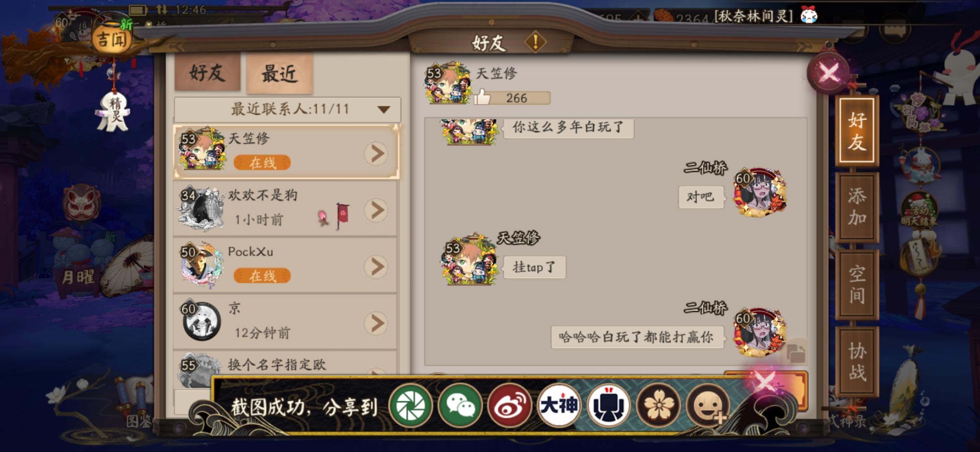Image resolution: width=980 pixels, height=452 pixels.
Task: Share screenshot to WeChat
Action: pyautogui.click(x=460, y=405)
